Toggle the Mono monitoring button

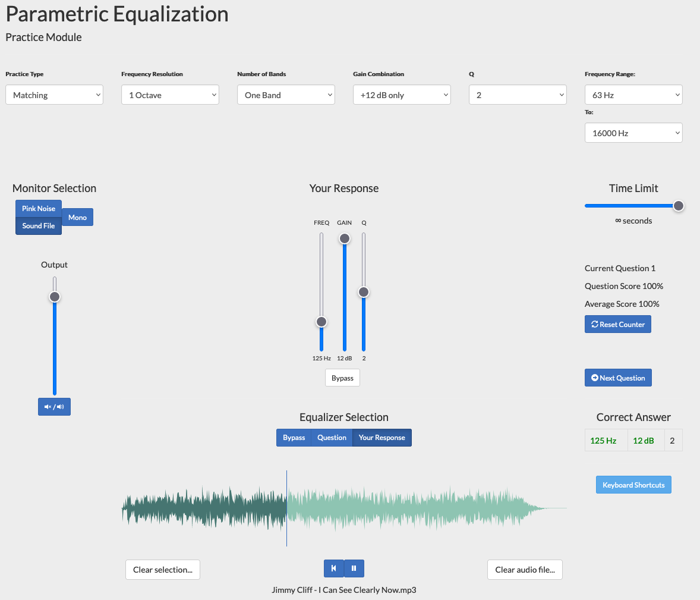(77, 217)
